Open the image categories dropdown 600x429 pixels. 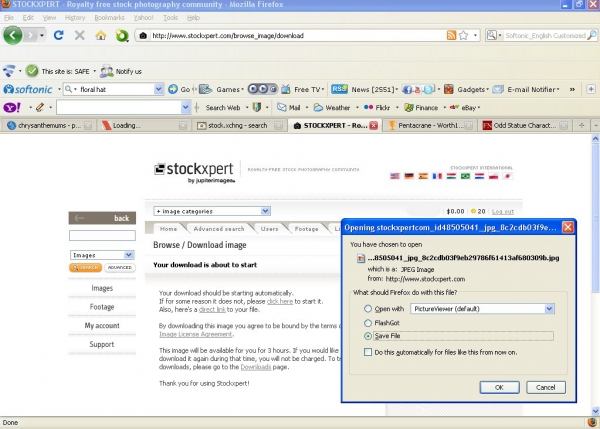pyautogui.click(x=212, y=211)
